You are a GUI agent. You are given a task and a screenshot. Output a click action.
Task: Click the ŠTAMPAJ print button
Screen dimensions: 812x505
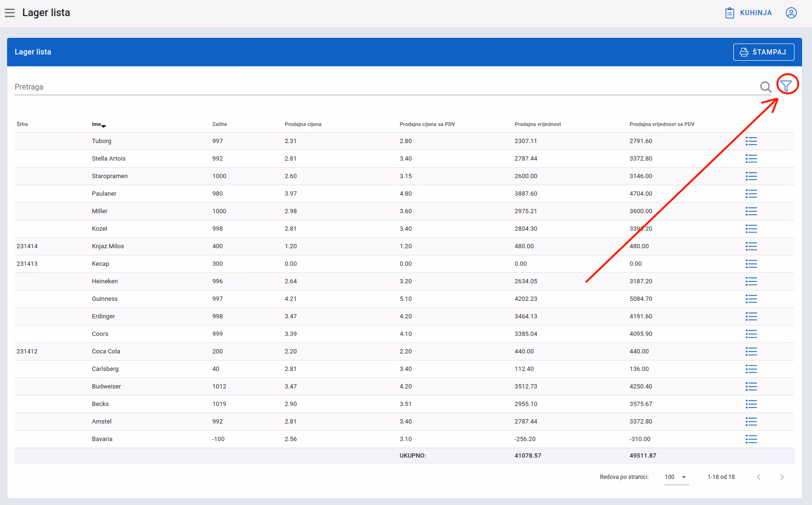click(x=764, y=52)
